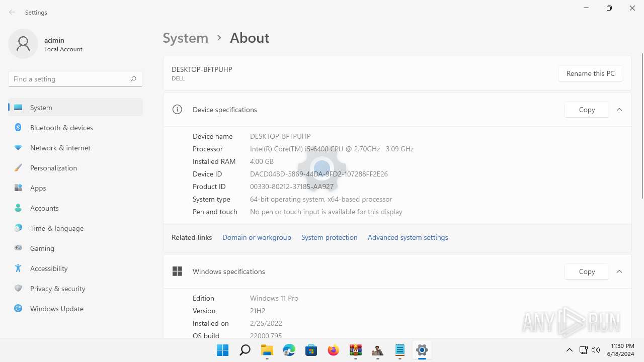Click the Version value 21H2
Viewport: 644px width, 362px height.
click(x=258, y=311)
